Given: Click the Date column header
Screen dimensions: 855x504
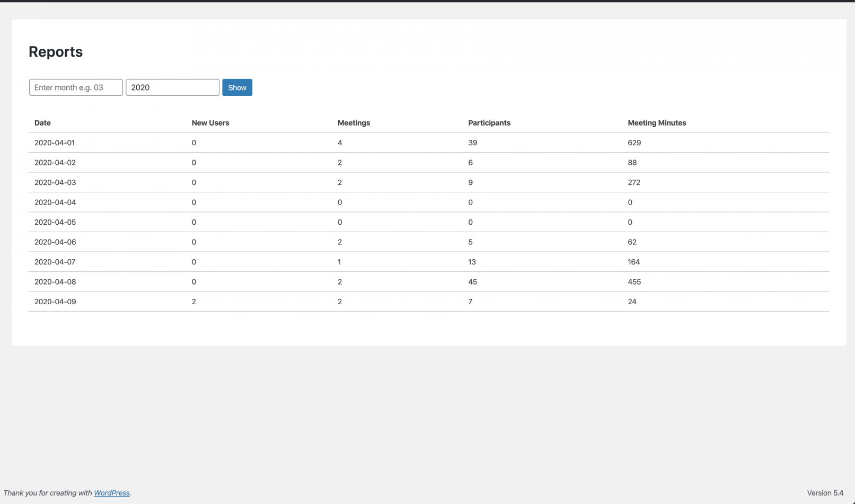Looking at the screenshot, I should pyautogui.click(x=42, y=123).
